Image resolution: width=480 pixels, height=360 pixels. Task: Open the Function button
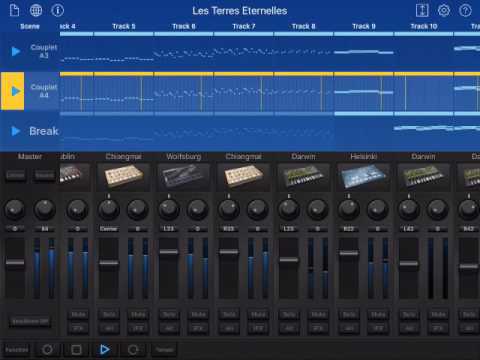16,350
